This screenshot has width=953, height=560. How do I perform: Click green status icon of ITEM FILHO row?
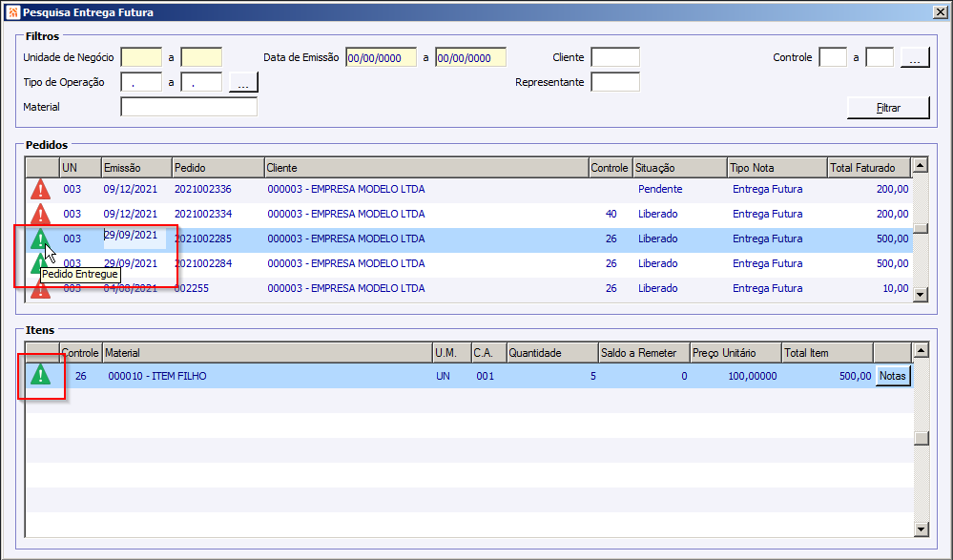tap(41, 375)
